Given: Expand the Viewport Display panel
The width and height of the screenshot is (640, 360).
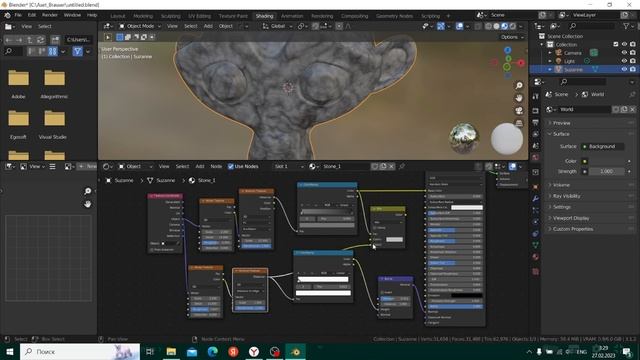Looking at the screenshot, I should 571,218.
